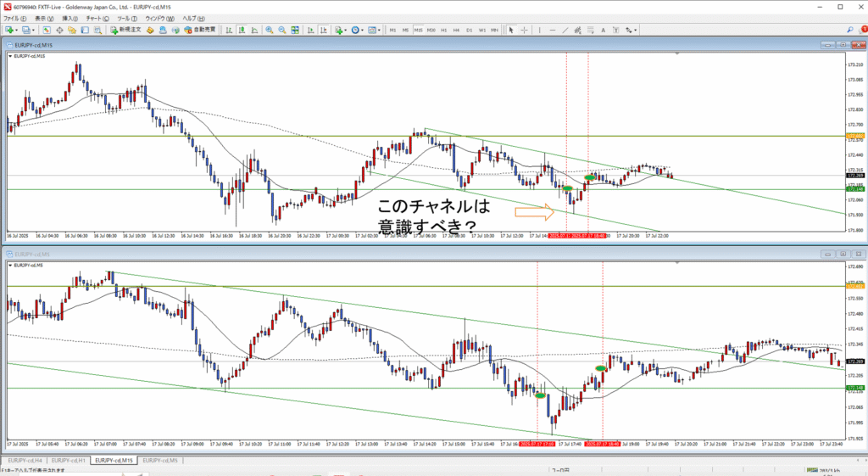
Task: Select the M15 timeframe button
Action: (418, 30)
